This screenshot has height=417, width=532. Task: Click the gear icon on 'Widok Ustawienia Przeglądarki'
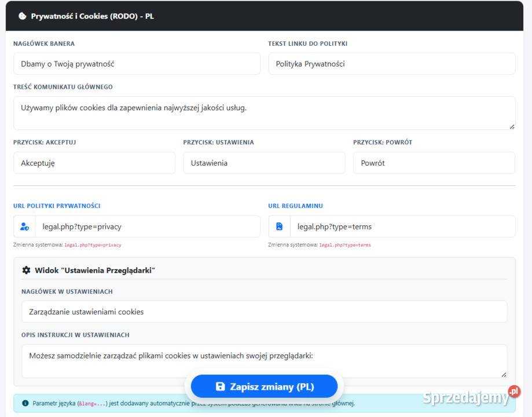27,269
